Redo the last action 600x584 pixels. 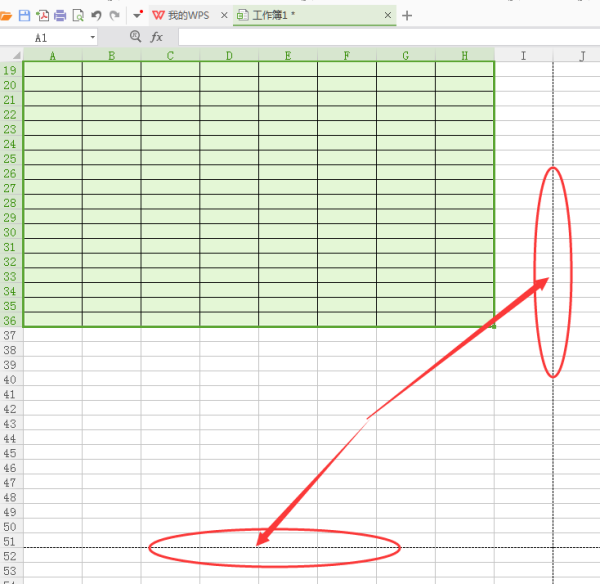point(114,16)
